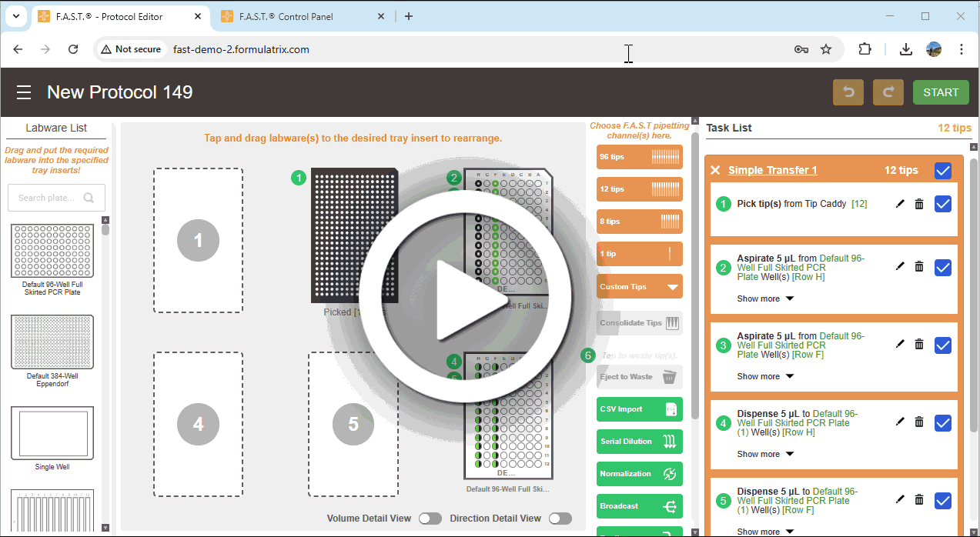Click the Consolidate Tips button
Image resolution: width=980 pixels, height=537 pixels.
(x=640, y=323)
